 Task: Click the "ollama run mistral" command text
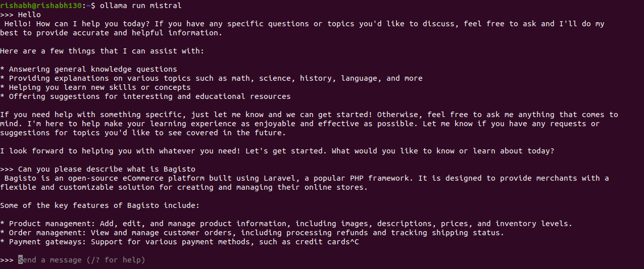point(141,6)
